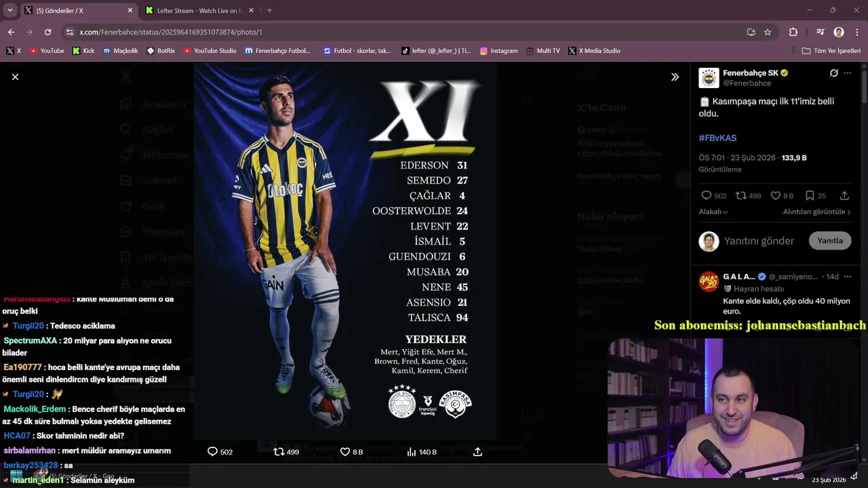Open tweet more options three-dot menu

(848, 73)
